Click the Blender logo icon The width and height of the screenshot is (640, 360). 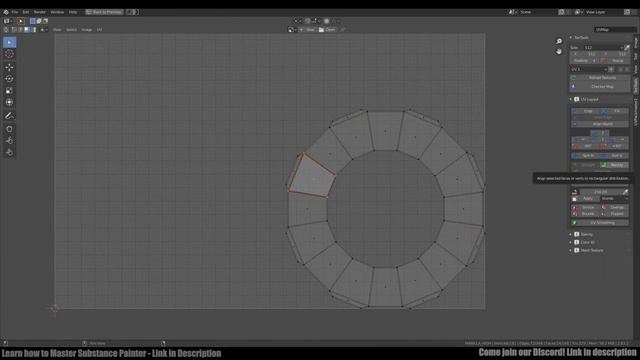click(6, 12)
